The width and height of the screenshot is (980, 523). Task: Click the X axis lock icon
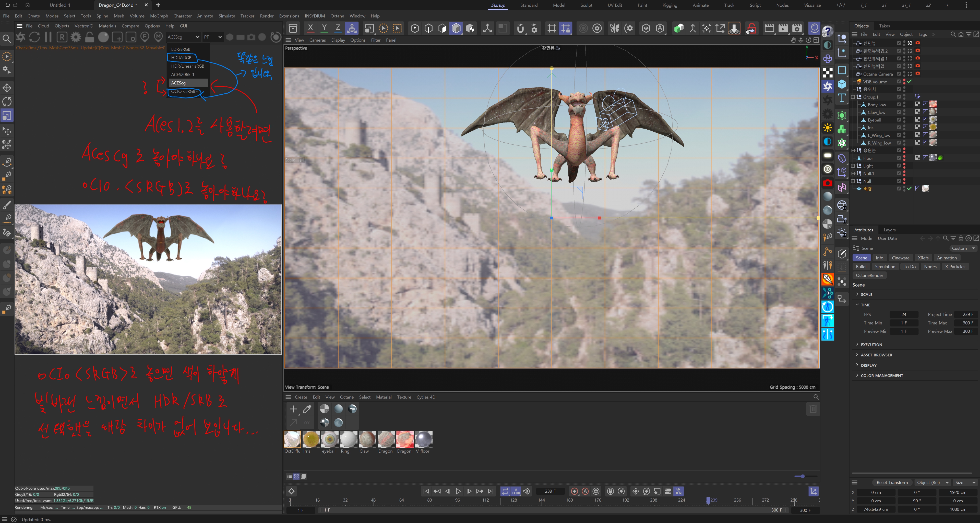pos(310,28)
